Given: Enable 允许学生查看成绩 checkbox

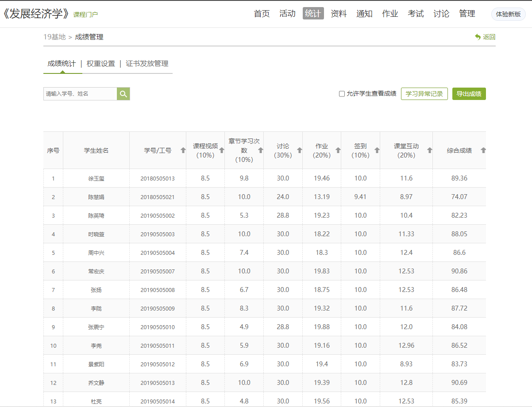Looking at the screenshot, I should click(x=342, y=94).
